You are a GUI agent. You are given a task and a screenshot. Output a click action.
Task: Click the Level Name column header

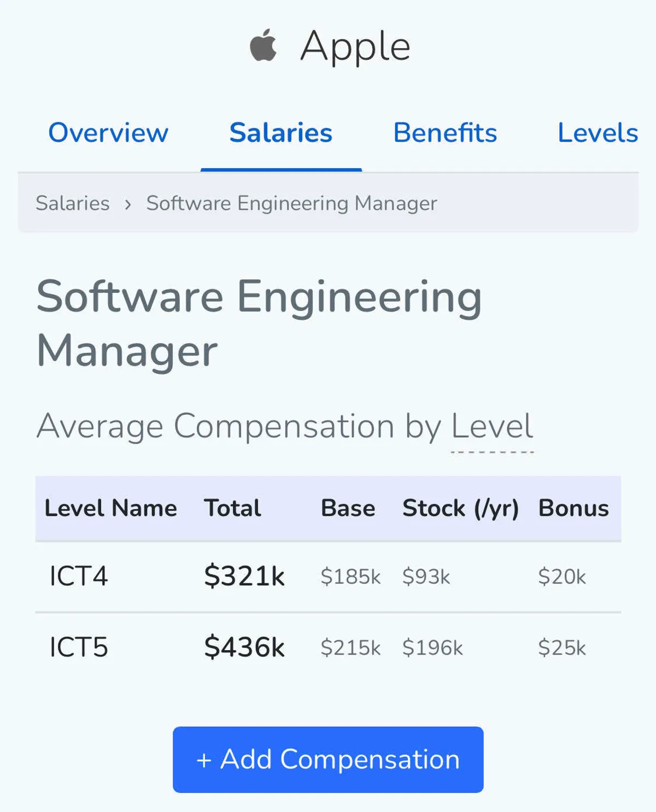click(x=110, y=508)
